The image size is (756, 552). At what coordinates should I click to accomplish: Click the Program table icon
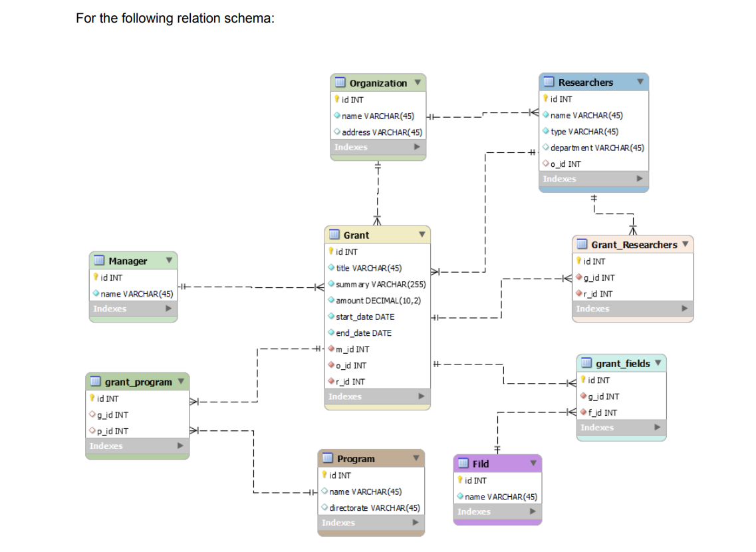coord(328,458)
